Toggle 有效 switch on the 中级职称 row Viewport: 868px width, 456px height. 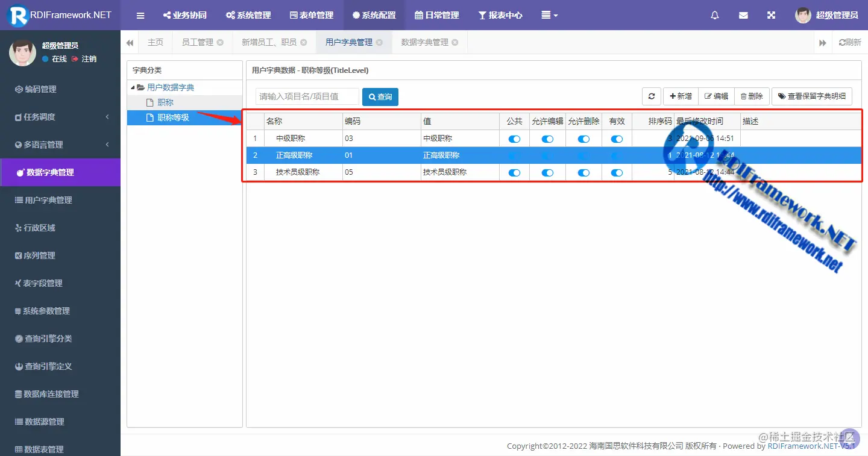tap(616, 139)
